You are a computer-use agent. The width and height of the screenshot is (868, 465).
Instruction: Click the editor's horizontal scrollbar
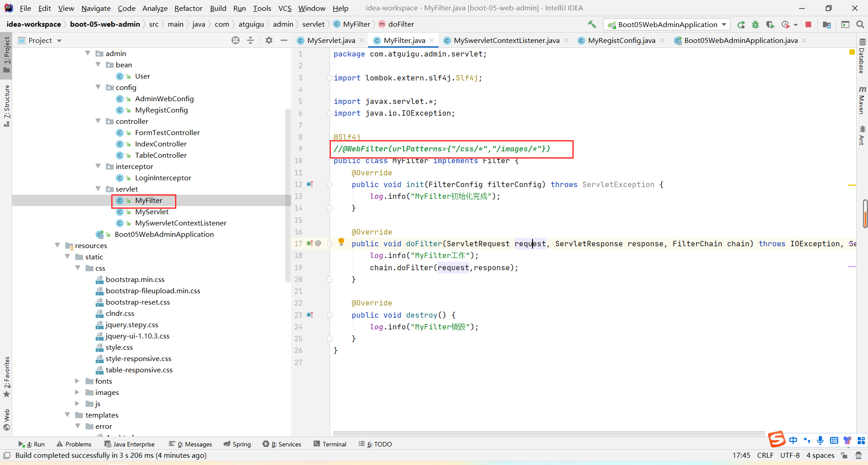pos(549,433)
